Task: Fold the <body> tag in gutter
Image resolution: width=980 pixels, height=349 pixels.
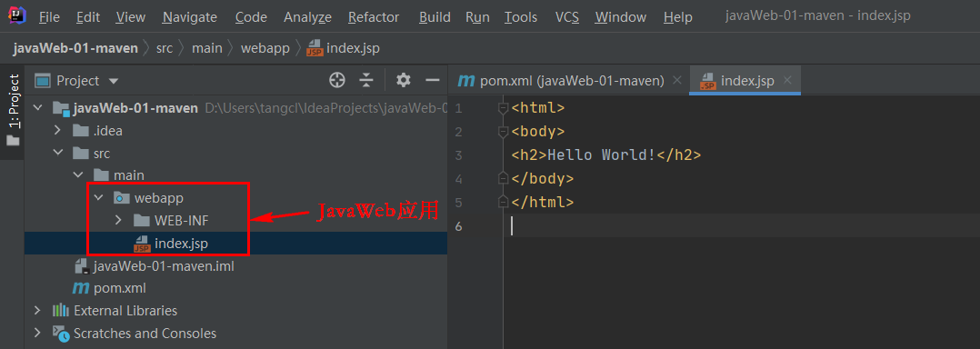Action: 502,132
